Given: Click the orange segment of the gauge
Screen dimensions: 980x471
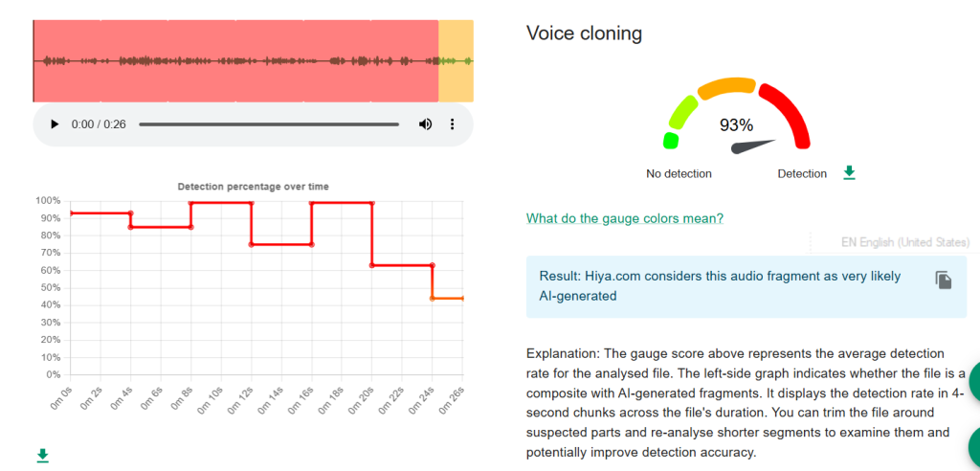Looking at the screenshot, I should click(726, 87).
